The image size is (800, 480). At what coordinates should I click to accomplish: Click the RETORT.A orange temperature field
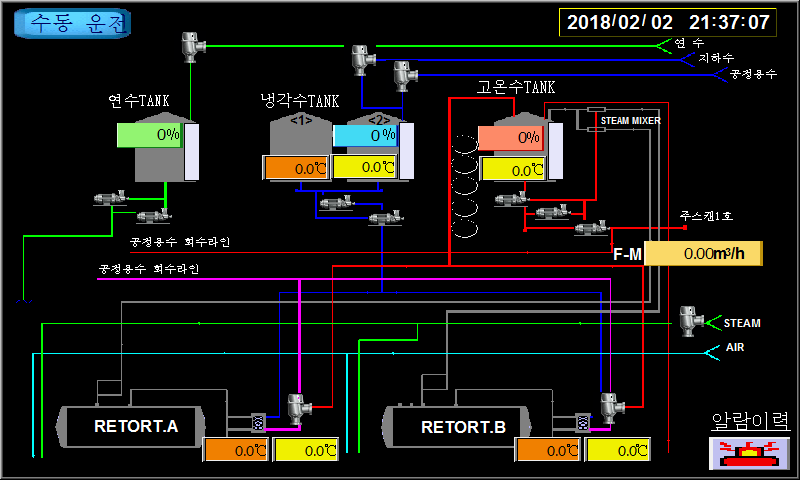tap(237, 450)
